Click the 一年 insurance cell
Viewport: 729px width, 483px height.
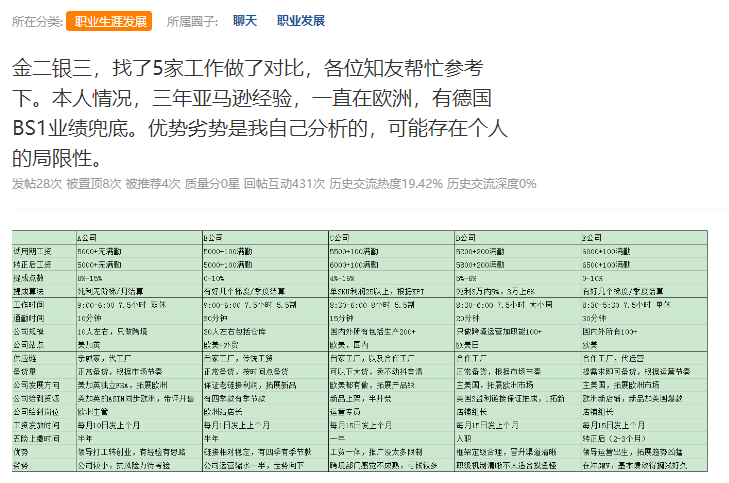pyautogui.click(x=337, y=438)
